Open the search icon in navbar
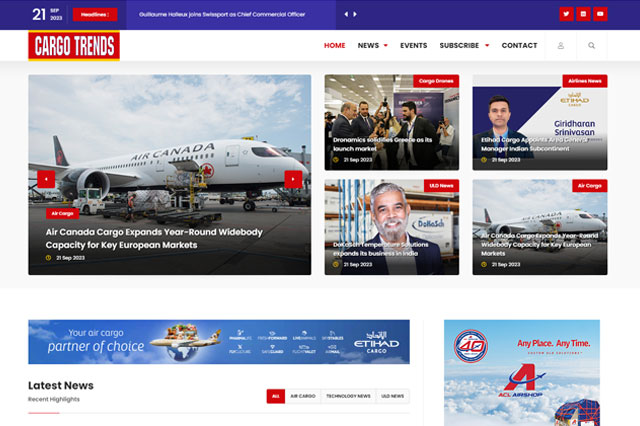640x426 pixels. point(591,45)
